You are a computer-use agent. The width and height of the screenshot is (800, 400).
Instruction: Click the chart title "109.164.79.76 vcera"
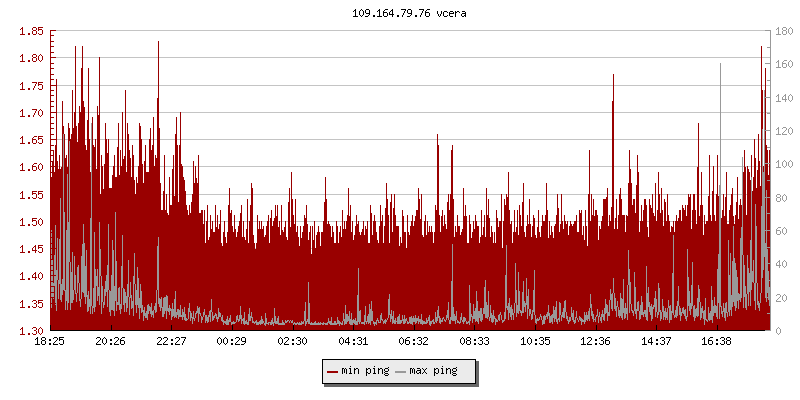(x=410, y=14)
